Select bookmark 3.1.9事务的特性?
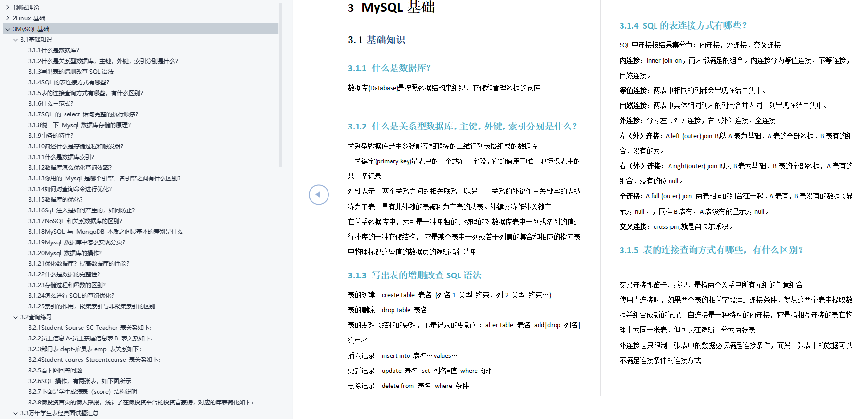 tap(51, 135)
